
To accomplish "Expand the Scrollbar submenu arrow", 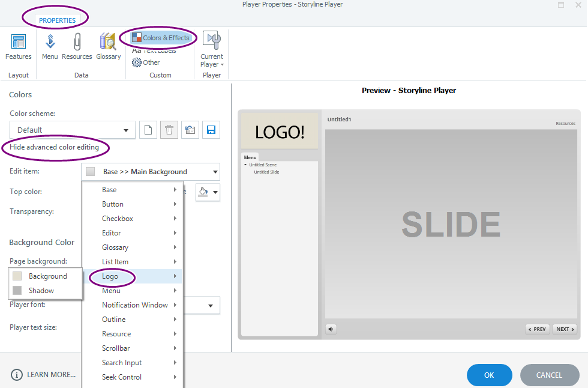I will (x=175, y=348).
